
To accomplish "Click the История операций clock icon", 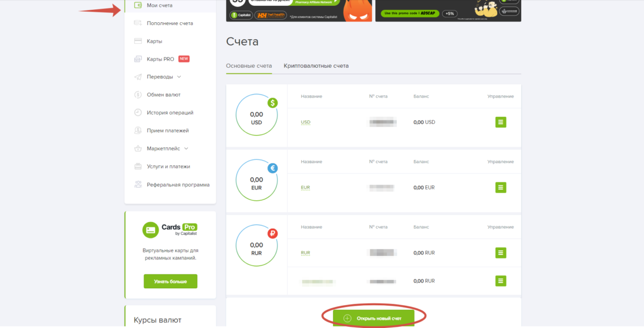I will click(x=138, y=112).
